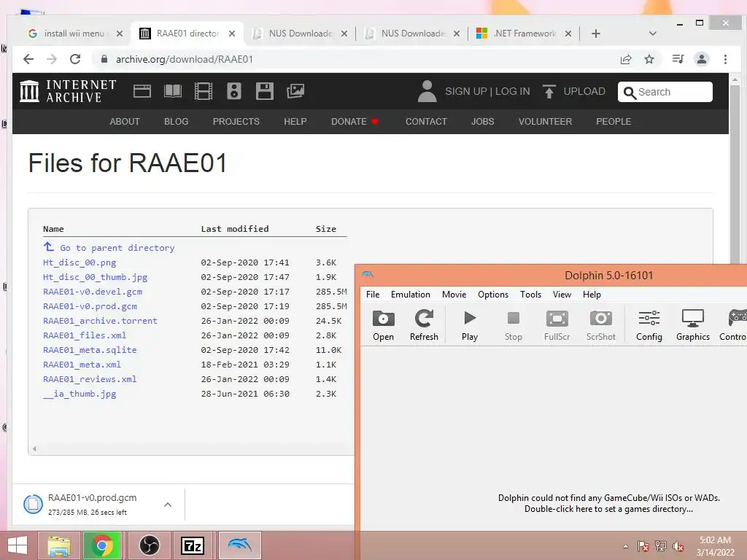Click file listing left scroll arrow

[34, 448]
